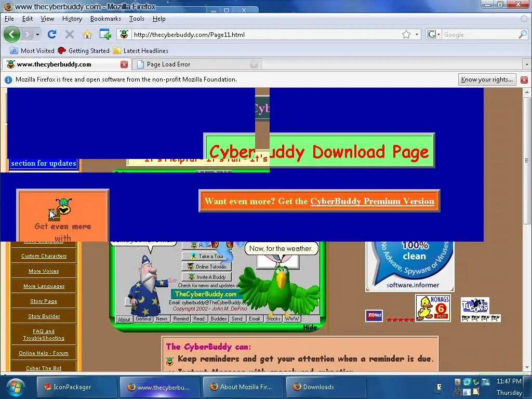532x399 pixels.
Task: Go back using the green back arrow
Action: tap(12, 34)
